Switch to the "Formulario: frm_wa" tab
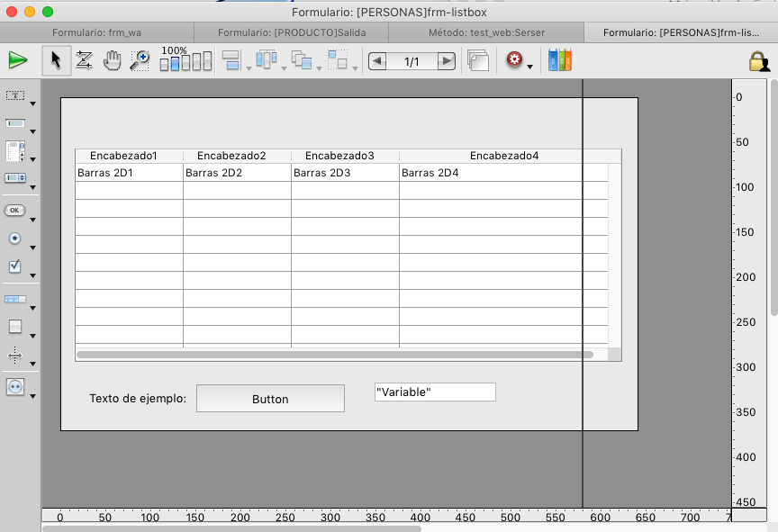 pyautogui.click(x=96, y=32)
